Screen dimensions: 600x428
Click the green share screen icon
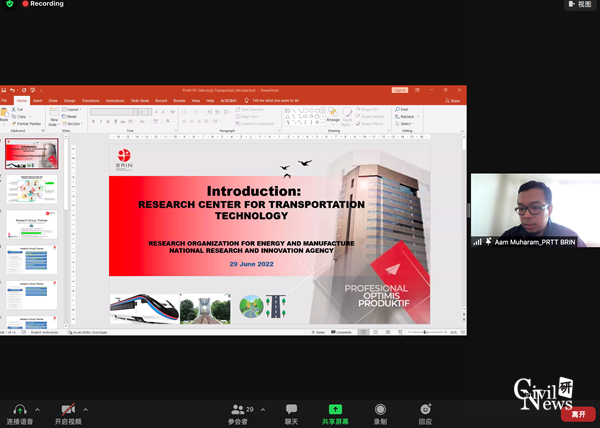pos(335,410)
